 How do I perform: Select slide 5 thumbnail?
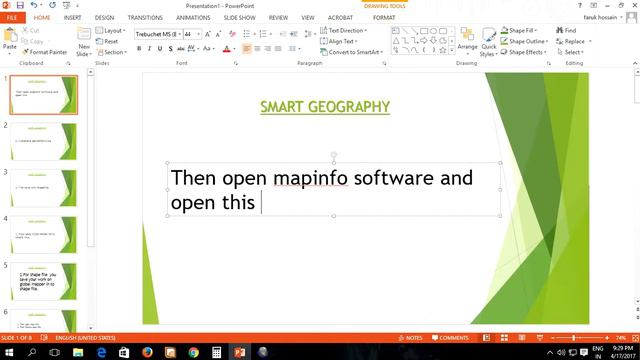(43, 281)
